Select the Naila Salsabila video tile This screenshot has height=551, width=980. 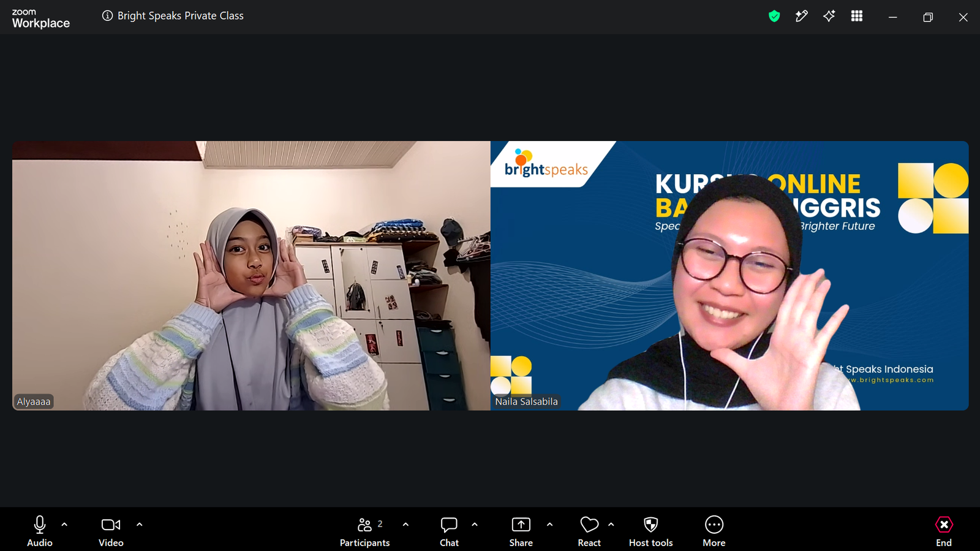pos(729,276)
